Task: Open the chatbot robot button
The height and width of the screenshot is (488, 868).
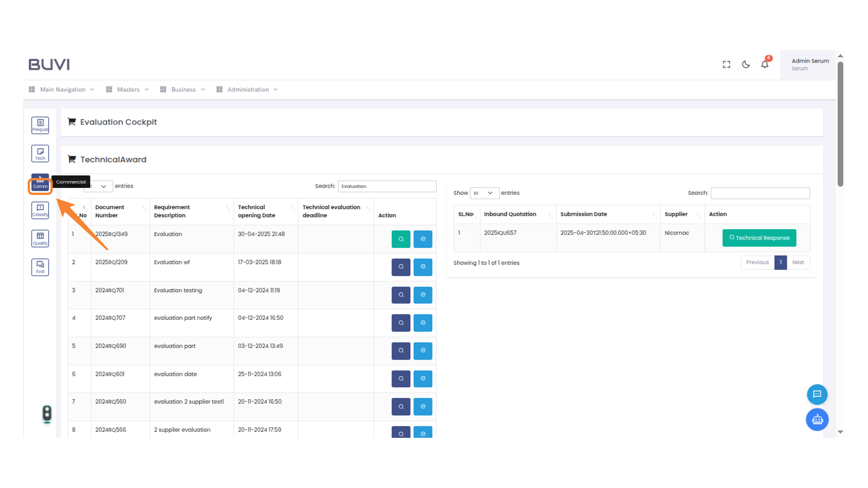Action: tap(817, 420)
